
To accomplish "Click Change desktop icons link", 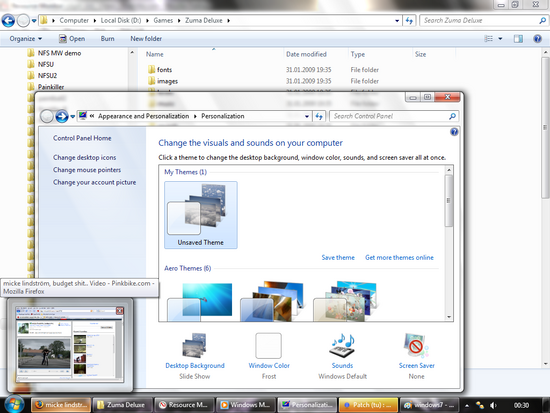I will (x=85, y=158).
